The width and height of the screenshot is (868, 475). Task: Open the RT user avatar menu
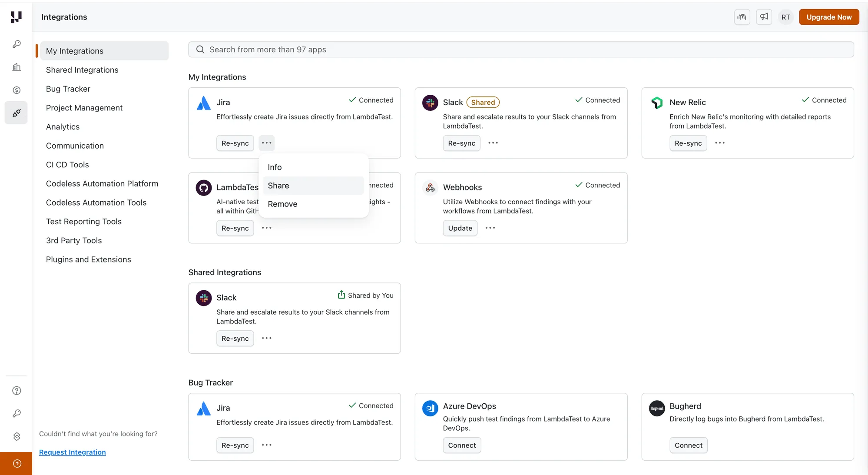click(785, 17)
